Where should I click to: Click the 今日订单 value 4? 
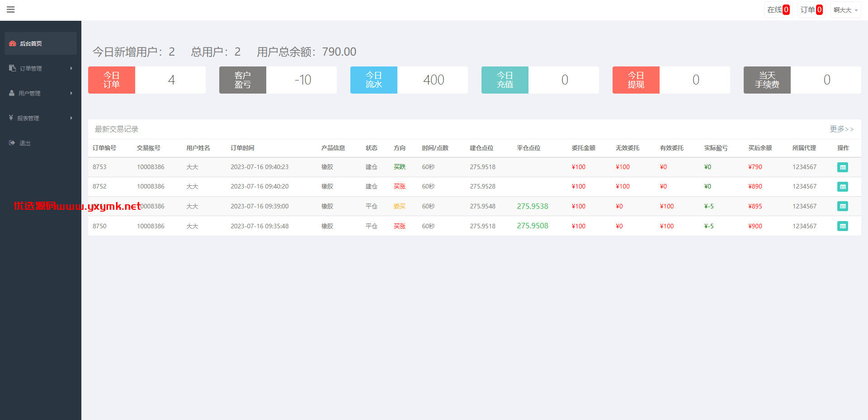tap(171, 80)
